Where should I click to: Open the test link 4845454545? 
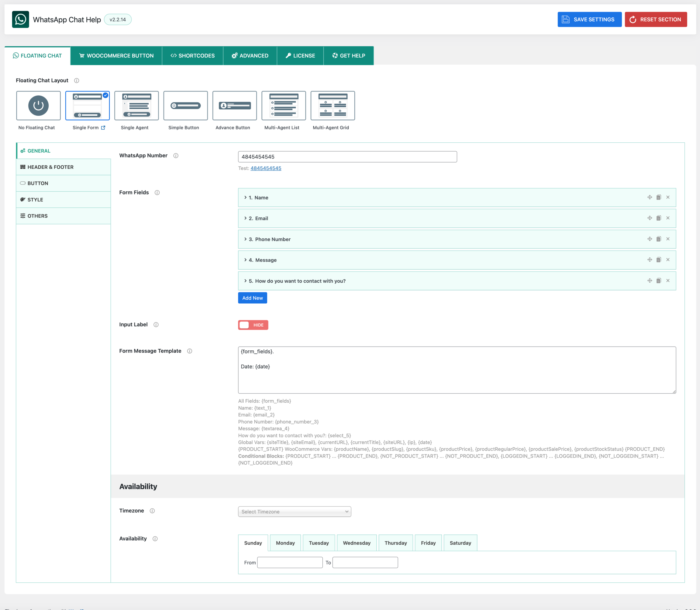(x=266, y=168)
